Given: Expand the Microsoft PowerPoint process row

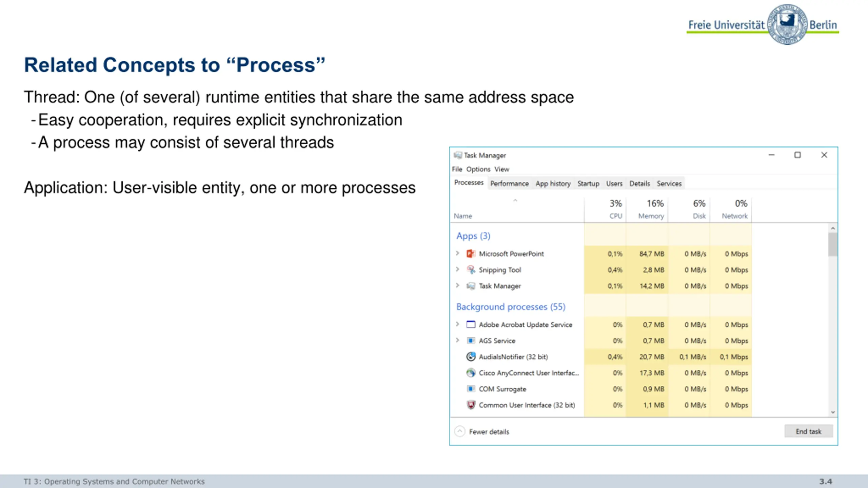Looking at the screenshot, I should point(457,253).
